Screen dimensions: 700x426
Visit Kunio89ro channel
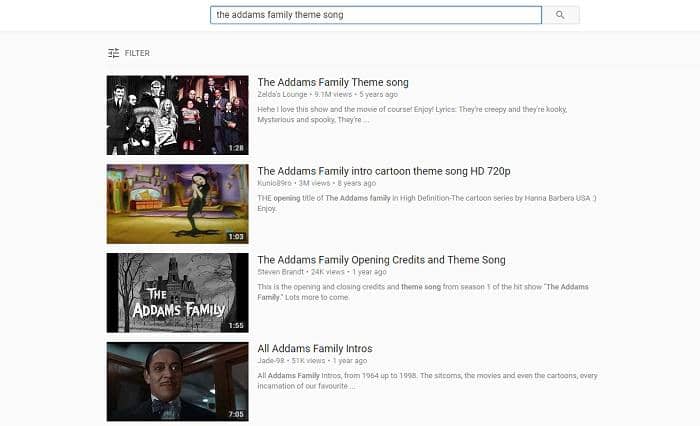click(274, 183)
